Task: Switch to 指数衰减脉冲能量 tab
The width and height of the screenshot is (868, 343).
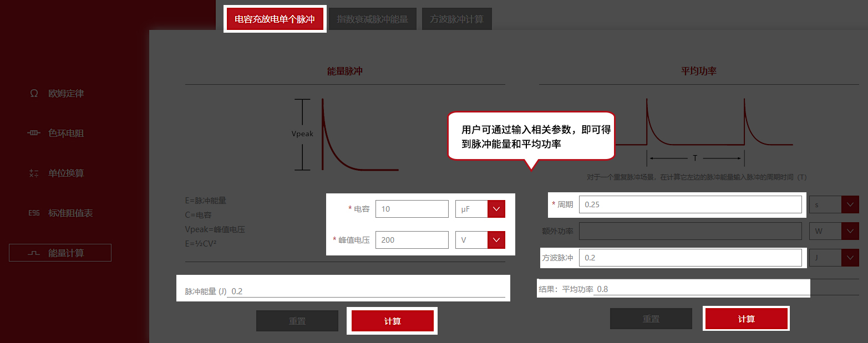Action: [x=372, y=19]
